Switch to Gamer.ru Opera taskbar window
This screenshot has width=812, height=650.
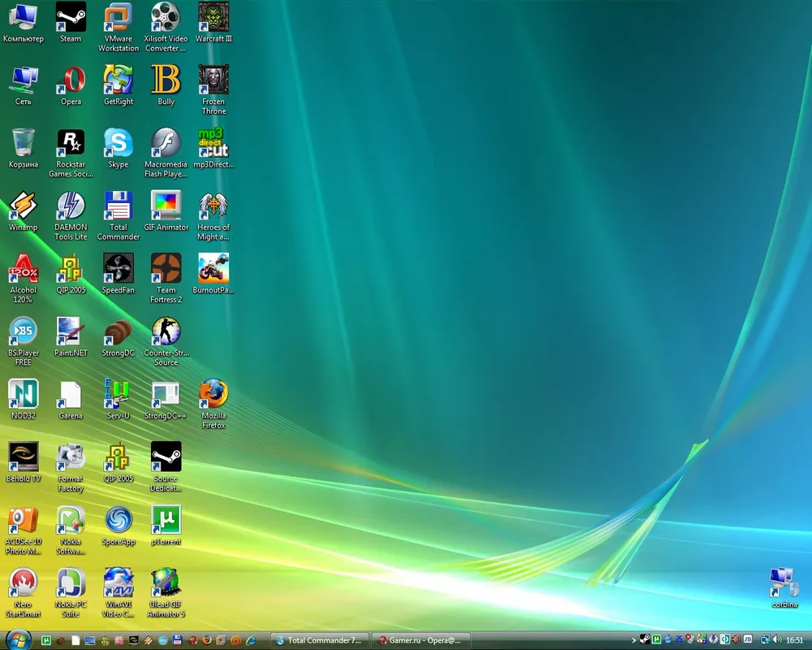tap(421, 640)
